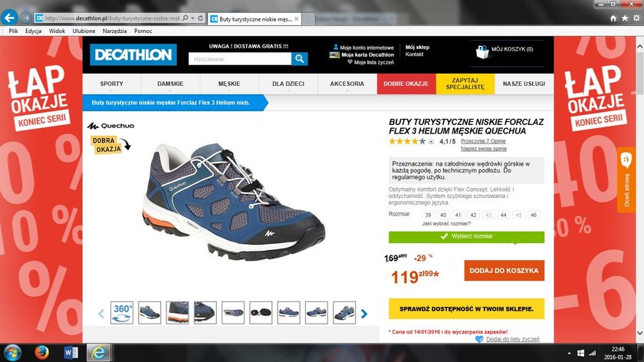The height and width of the screenshot is (362, 644).
Task: Open the 360° product view icon
Action: coord(122,313)
